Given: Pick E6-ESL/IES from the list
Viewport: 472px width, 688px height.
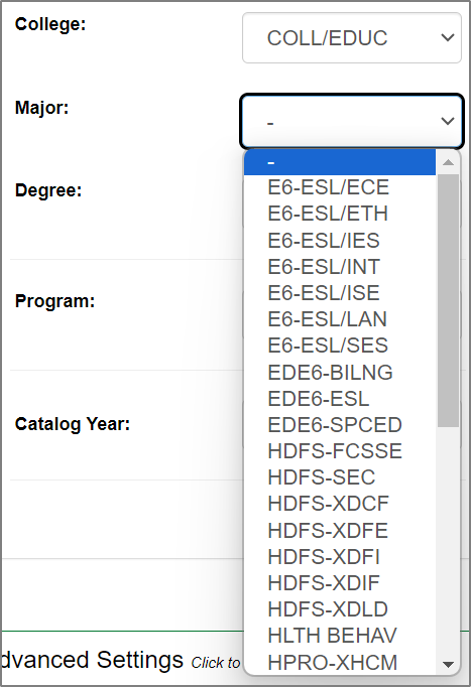Looking at the screenshot, I should [x=340, y=240].
